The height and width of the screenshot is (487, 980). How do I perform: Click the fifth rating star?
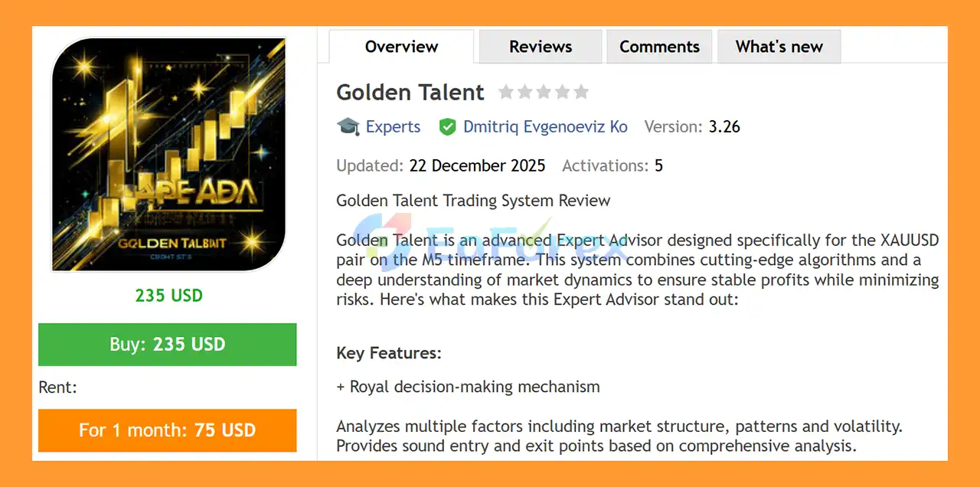581,93
